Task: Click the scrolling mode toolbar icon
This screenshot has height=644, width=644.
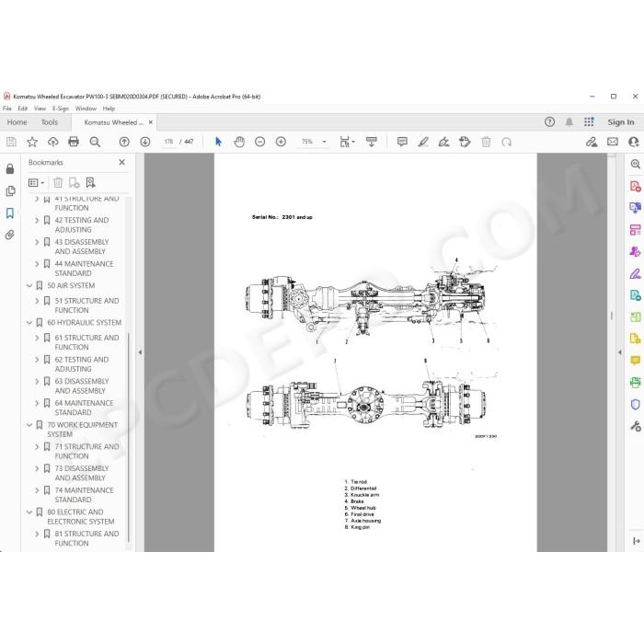Action: pyautogui.click(x=372, y=142)
